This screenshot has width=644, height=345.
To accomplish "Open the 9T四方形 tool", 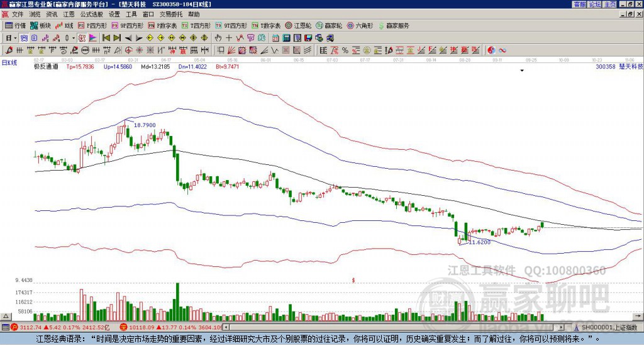I will [231, 25].
